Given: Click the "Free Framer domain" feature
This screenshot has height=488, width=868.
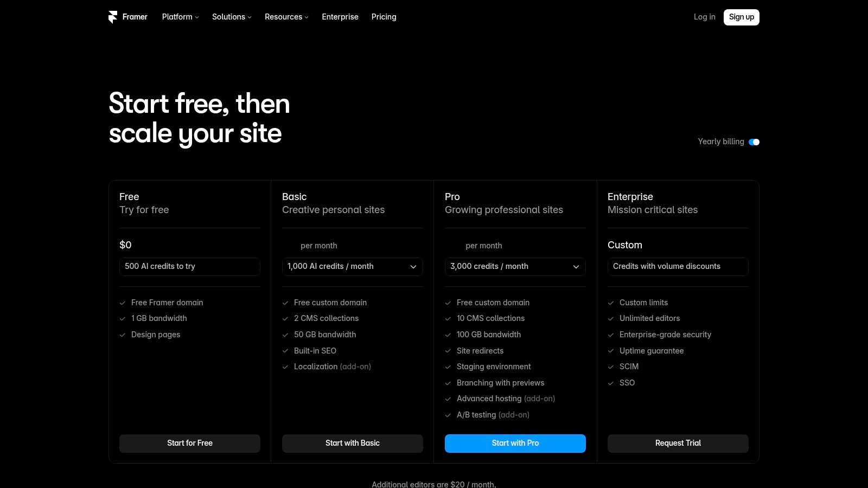Looking at the screenshot, I should pyautogui.click(x=167, y=303).
